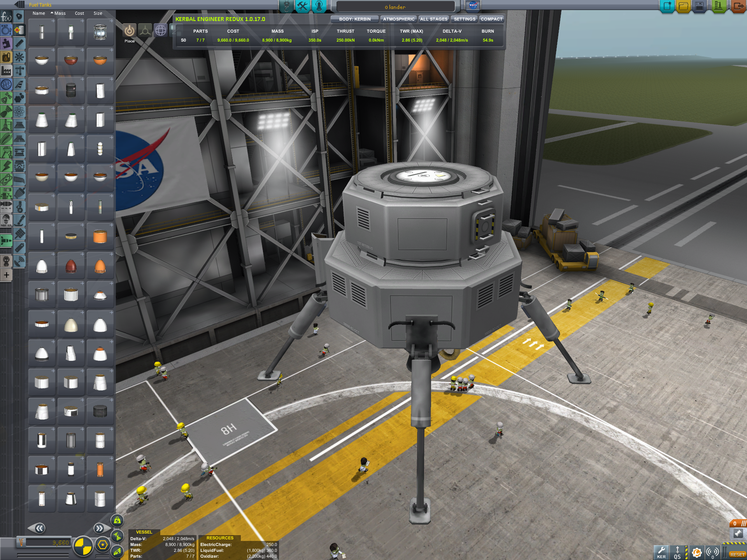Select the Science atom subcategory icon
Image resolution: width=747 pixels, height=560 pixels.
[x=19, y=112]
